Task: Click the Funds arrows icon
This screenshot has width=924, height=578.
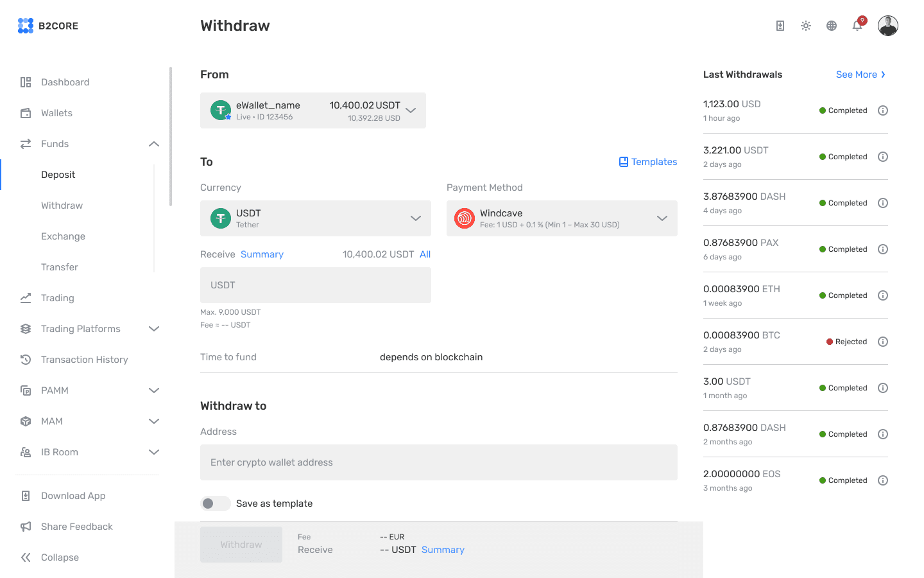Action: pos(26,144)
